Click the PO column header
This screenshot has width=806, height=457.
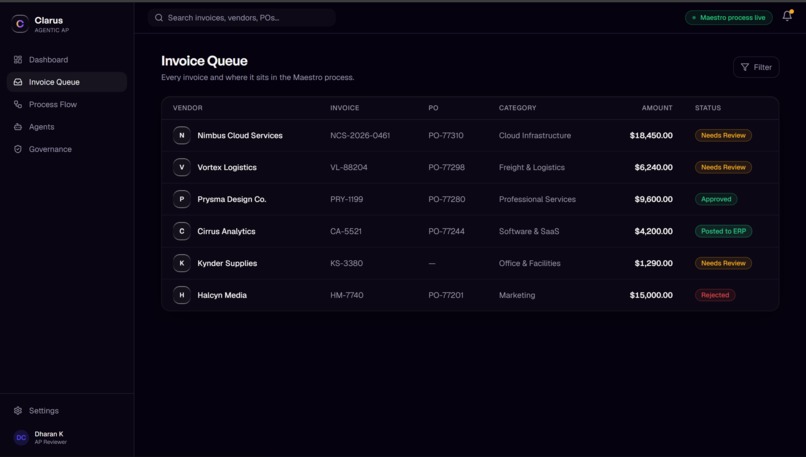coord(433,108)
